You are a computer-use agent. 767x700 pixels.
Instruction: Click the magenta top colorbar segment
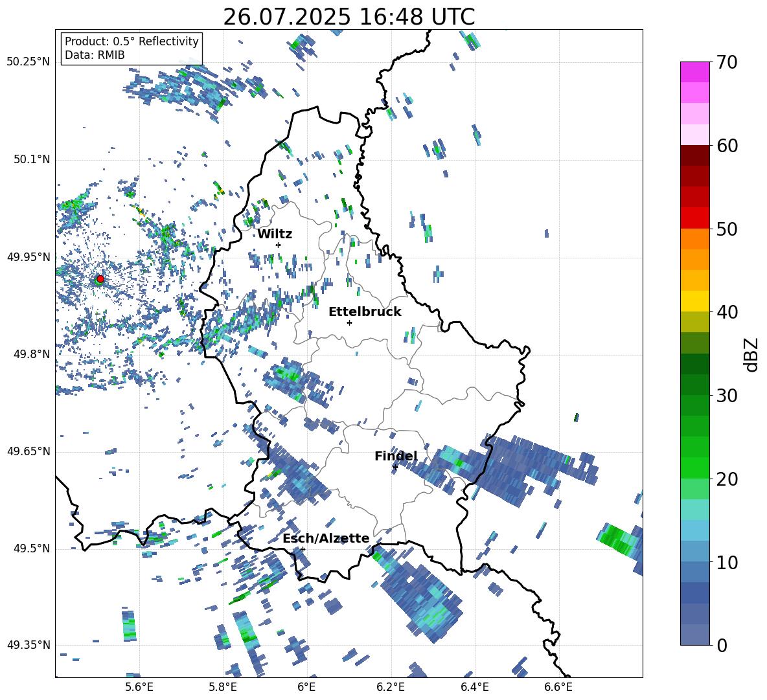tap(695, 72)
